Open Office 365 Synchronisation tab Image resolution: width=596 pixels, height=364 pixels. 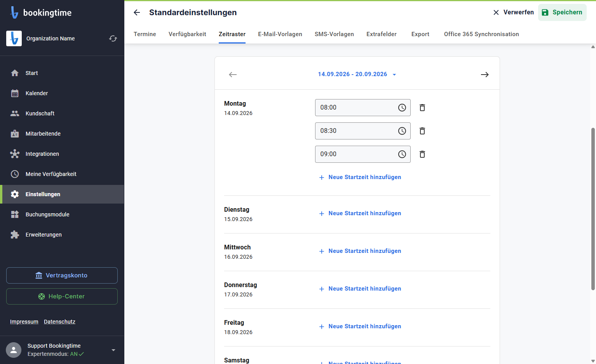pyautogui.click(x=481, y=34)
